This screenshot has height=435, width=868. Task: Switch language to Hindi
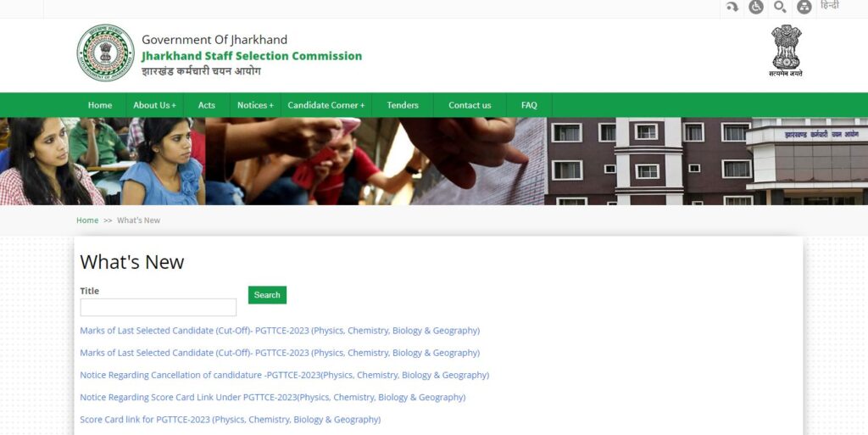[829, 6]
